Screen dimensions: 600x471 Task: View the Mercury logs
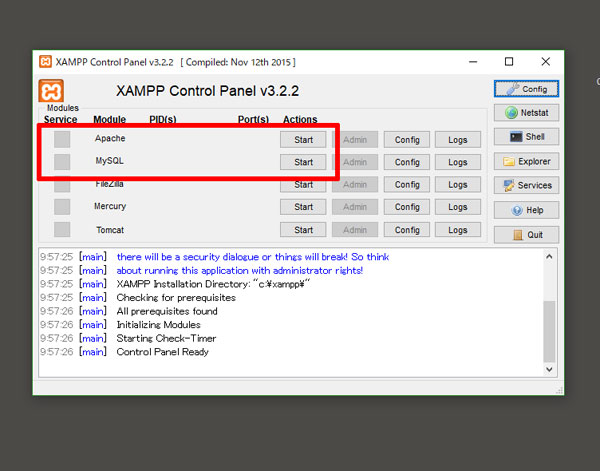tap(458, 207)
